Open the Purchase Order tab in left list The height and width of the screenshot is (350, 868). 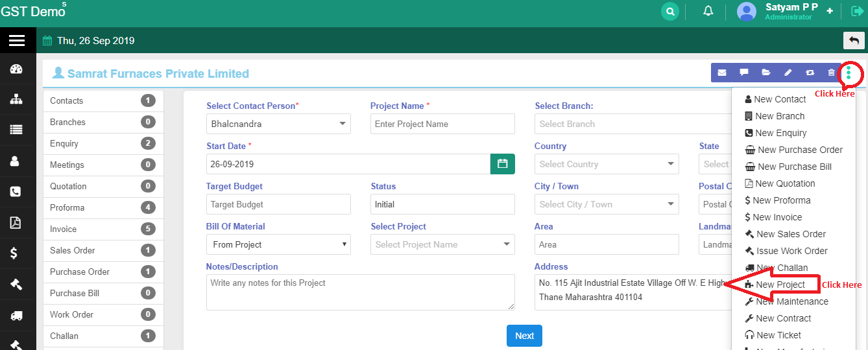[103, 272]
